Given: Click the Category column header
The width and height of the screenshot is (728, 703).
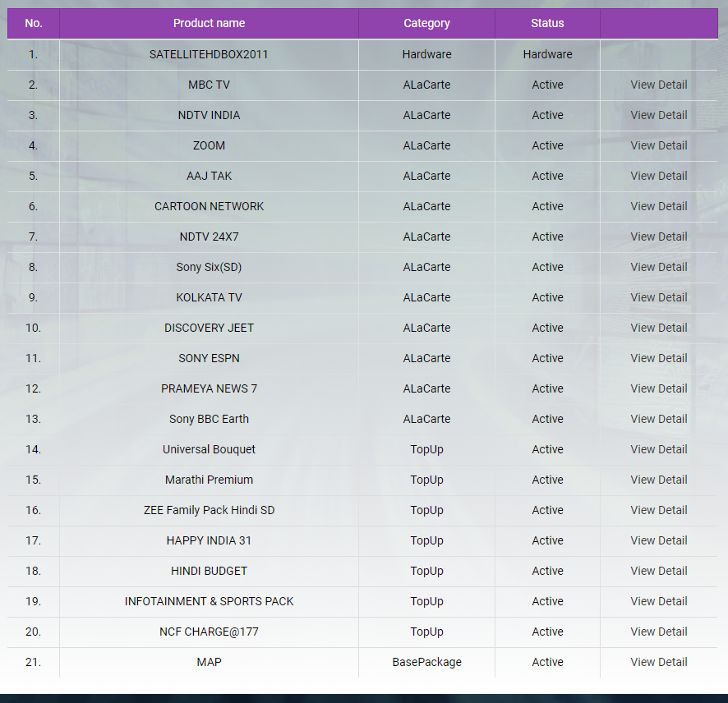Looking at the screenshot, I should [426, 23].
